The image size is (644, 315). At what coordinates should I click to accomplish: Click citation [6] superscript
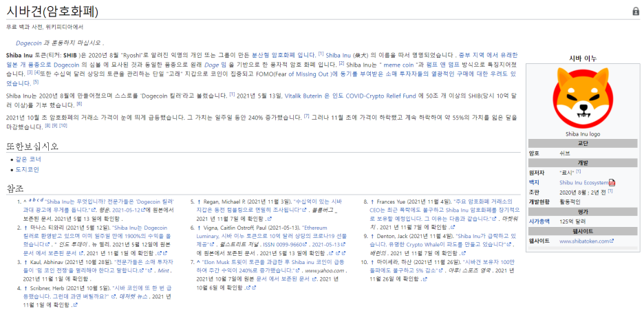coord(79,103)
